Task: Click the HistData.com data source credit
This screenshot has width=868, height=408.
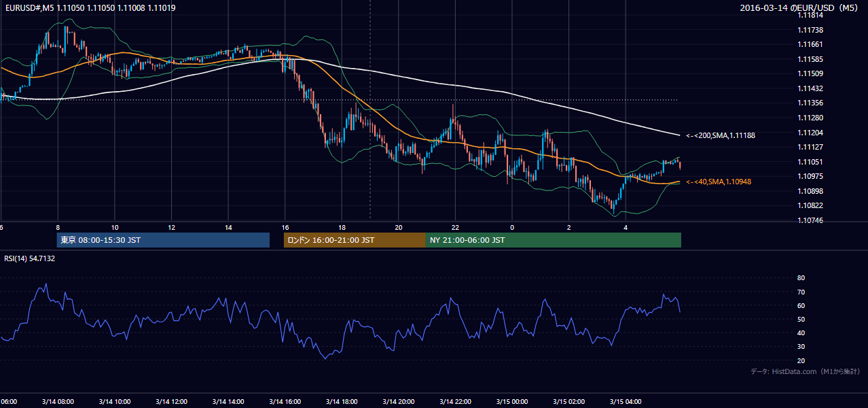Action: tap(806, 371)
